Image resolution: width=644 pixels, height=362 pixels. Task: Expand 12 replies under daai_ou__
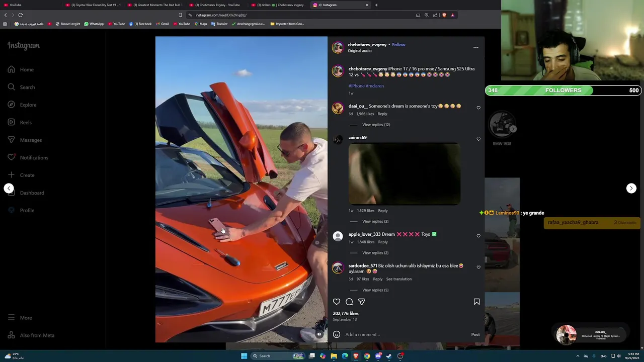point(376,125)
